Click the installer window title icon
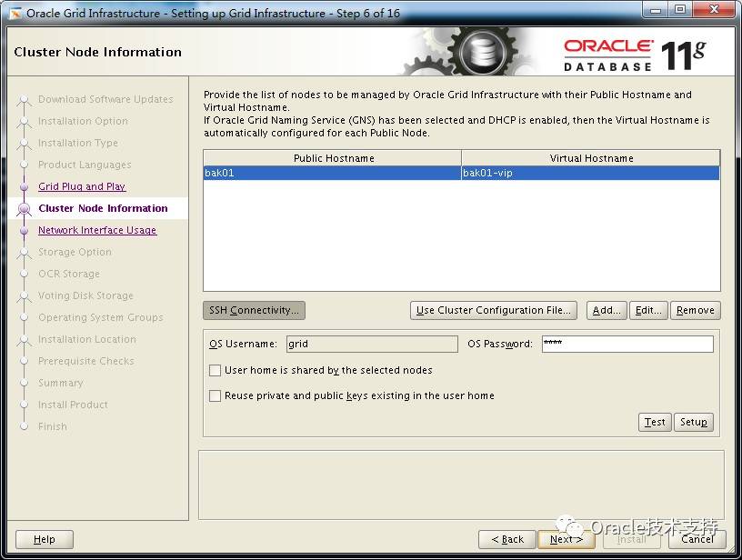The height and width of the screenshot is (560, 742). coord(15,14)
